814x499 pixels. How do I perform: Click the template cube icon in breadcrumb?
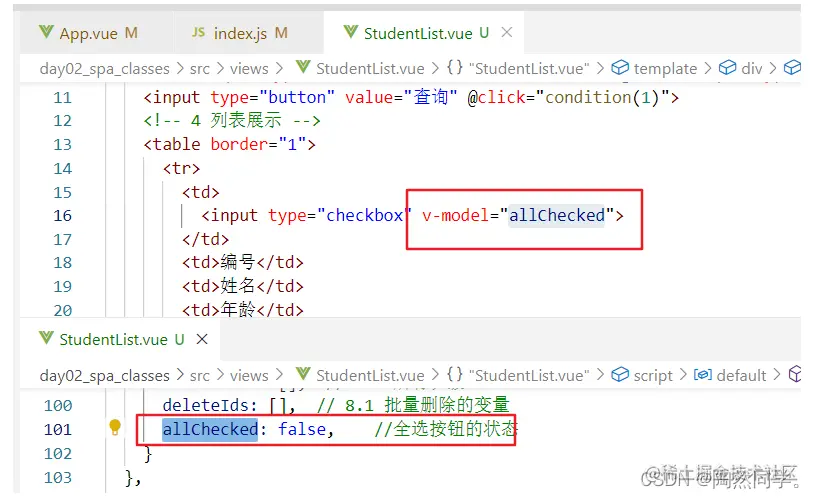click(x=620, y=68)
